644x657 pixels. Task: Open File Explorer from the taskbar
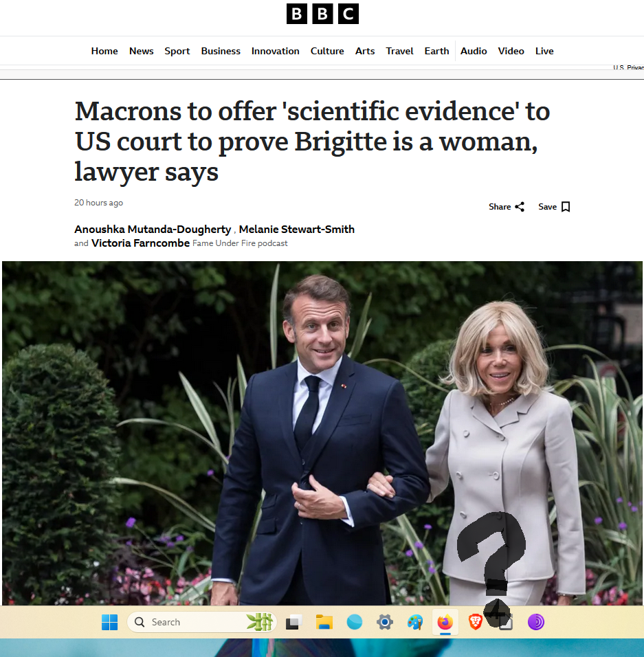[x=324, y=622]
